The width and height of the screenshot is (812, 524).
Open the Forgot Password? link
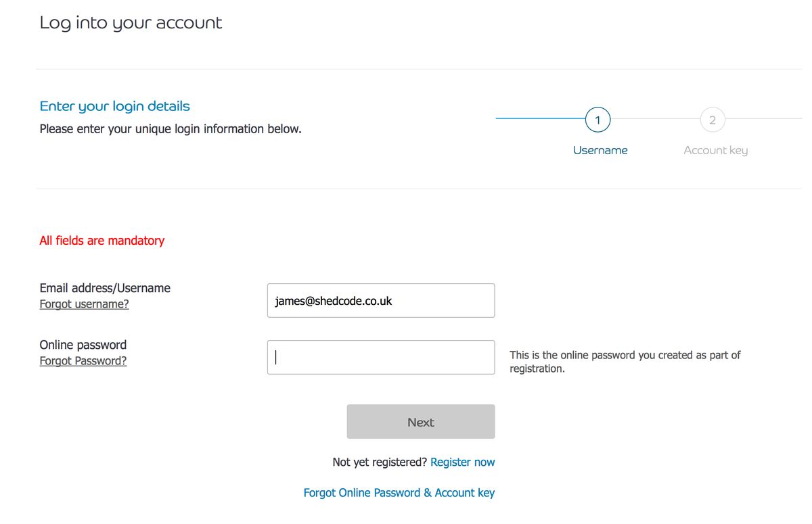point(83,361)
